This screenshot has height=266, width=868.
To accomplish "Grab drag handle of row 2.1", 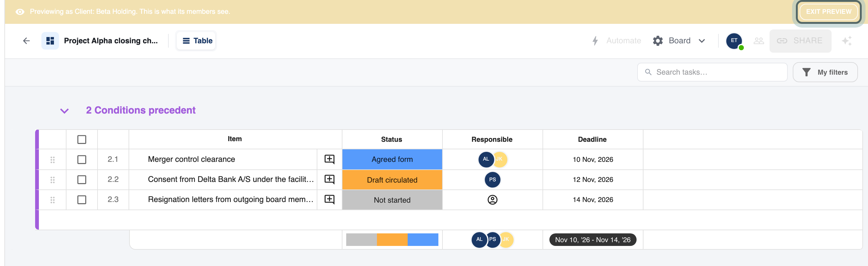I will coord(53,159).
